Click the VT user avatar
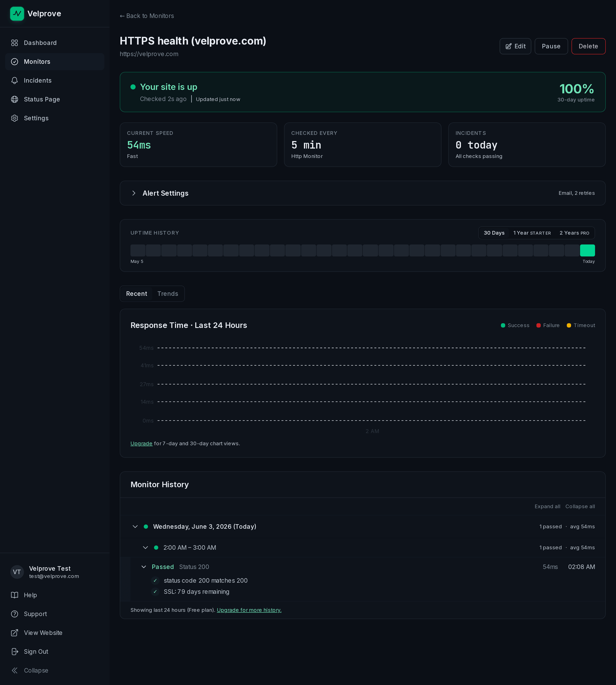The height and width of the screenshot is (685, 616). coord(17,572)
